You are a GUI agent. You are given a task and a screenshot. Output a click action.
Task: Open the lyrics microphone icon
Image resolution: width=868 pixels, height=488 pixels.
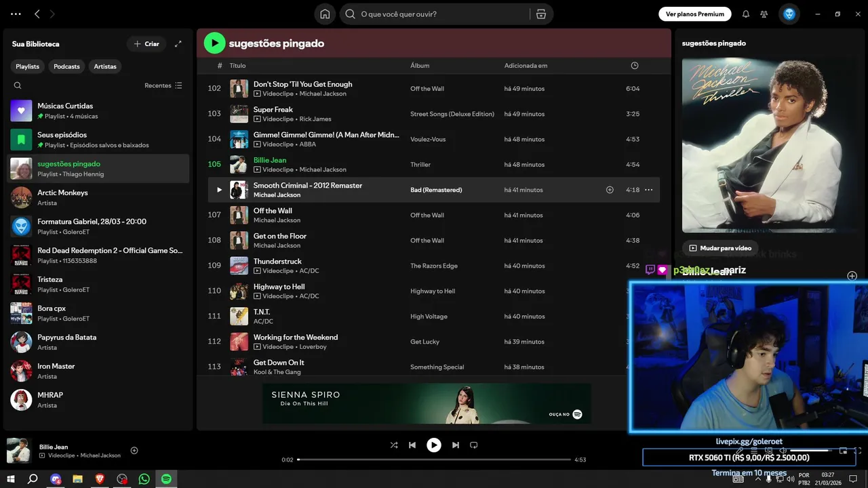741,451
